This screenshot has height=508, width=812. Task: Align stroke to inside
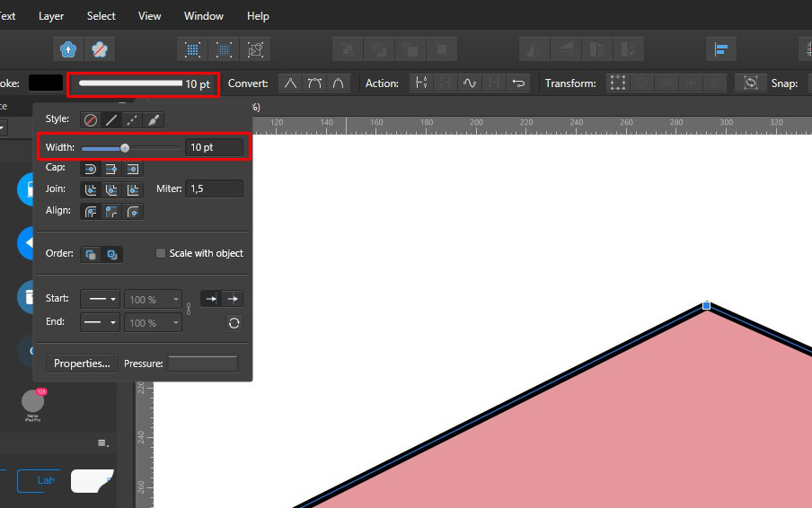[x=110, y=212]
